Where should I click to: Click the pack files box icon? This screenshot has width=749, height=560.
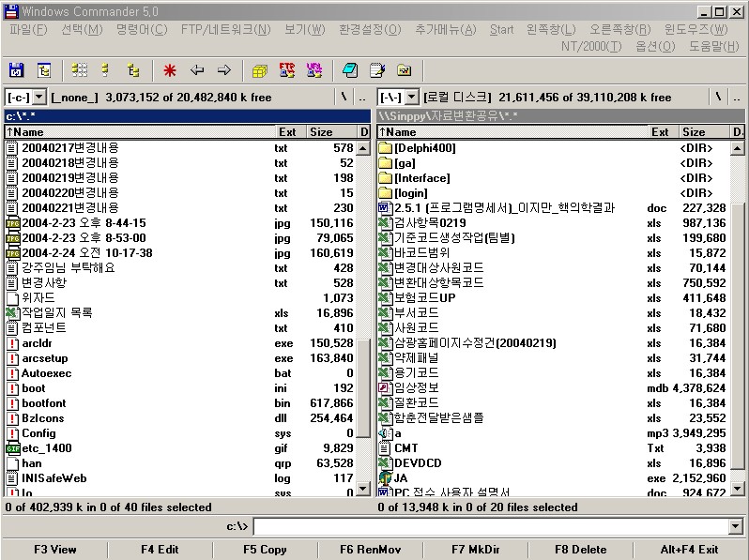click(260, 70)
